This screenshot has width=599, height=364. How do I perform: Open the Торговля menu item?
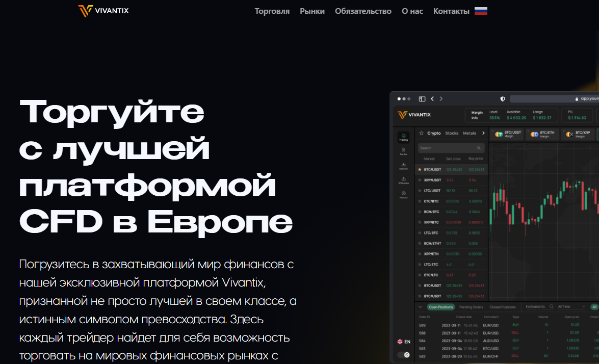point(272,11)
